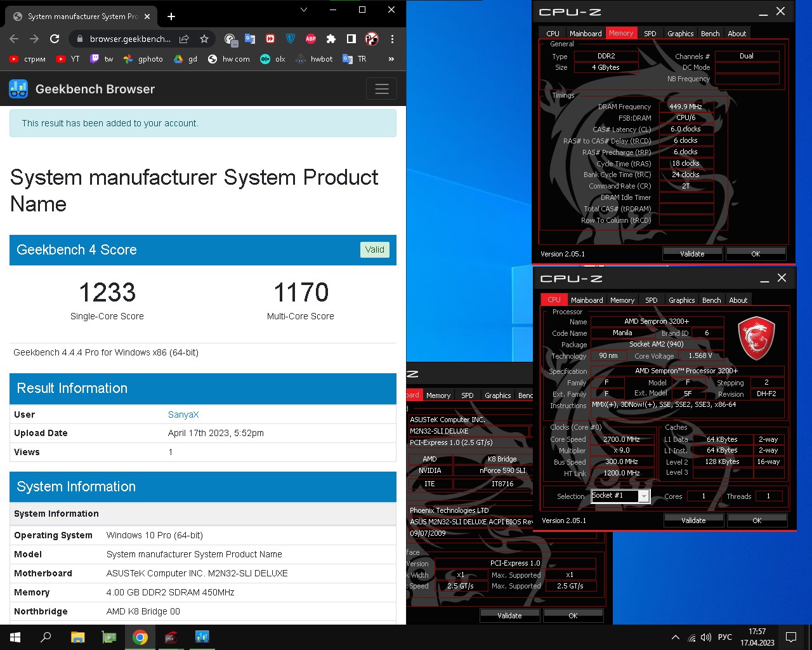Click Validate in the mainboard CPU-Z window
Screen dimensions: 812x650
click(509, 615)
